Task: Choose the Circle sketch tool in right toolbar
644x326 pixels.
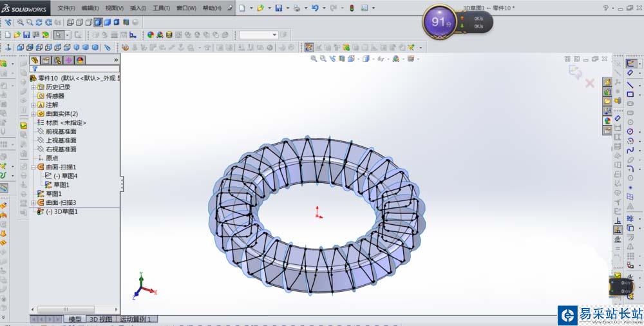Action: click(x=630, y=131)
